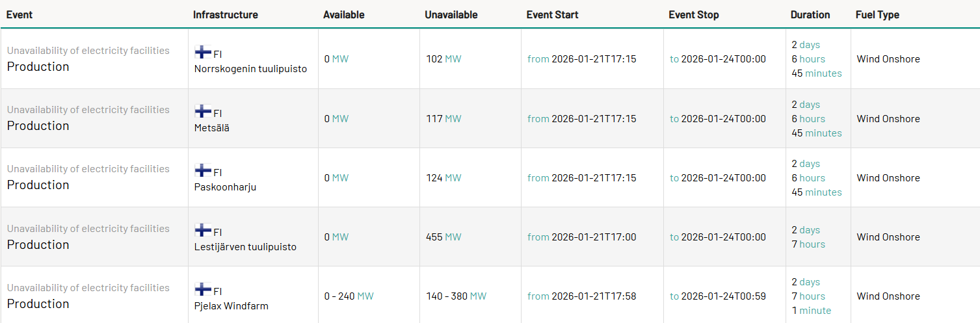Click the Finland flag beside Lestijärven tuulipuisto
The height and width of the screenshot is (323, 980).
[x=203, y=230]
